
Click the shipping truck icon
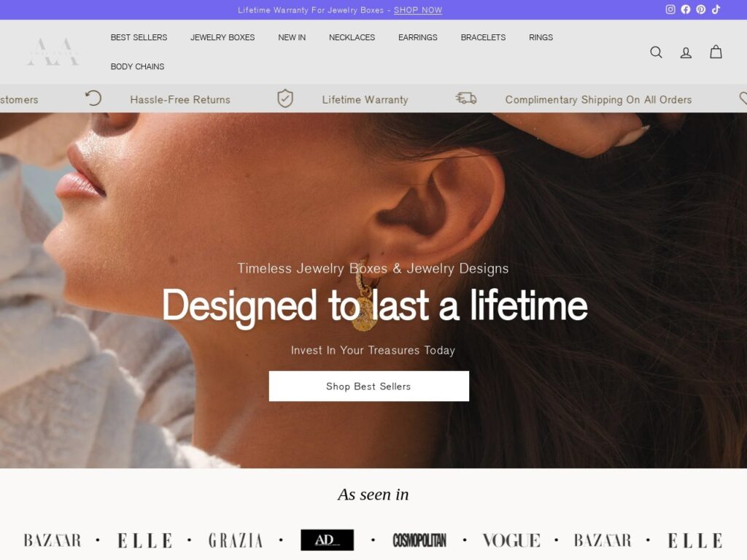coord(466,98)
